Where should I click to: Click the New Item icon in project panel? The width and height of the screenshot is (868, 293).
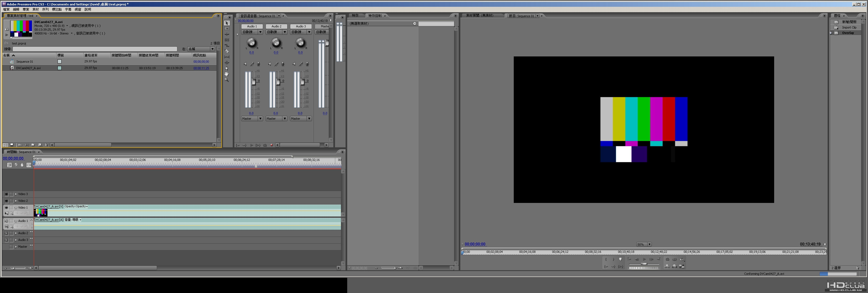(40, 145)
